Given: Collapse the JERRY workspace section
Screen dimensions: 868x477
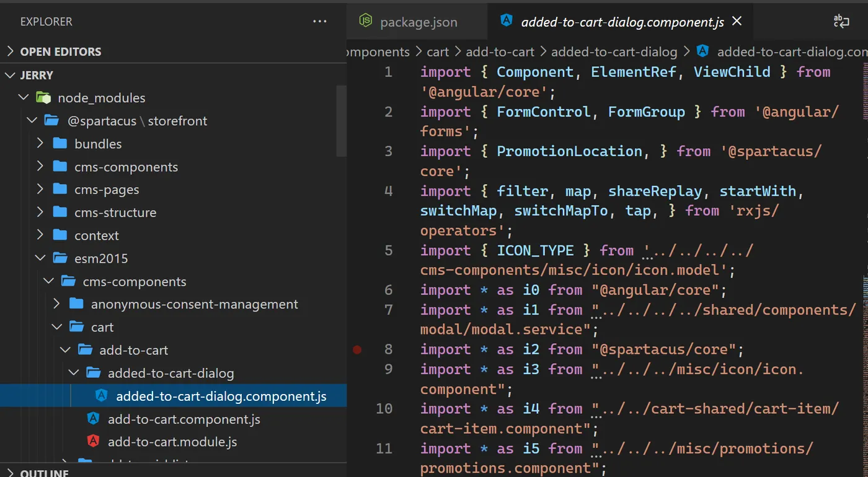Looking at the screenshot, I should coord(10,75).
